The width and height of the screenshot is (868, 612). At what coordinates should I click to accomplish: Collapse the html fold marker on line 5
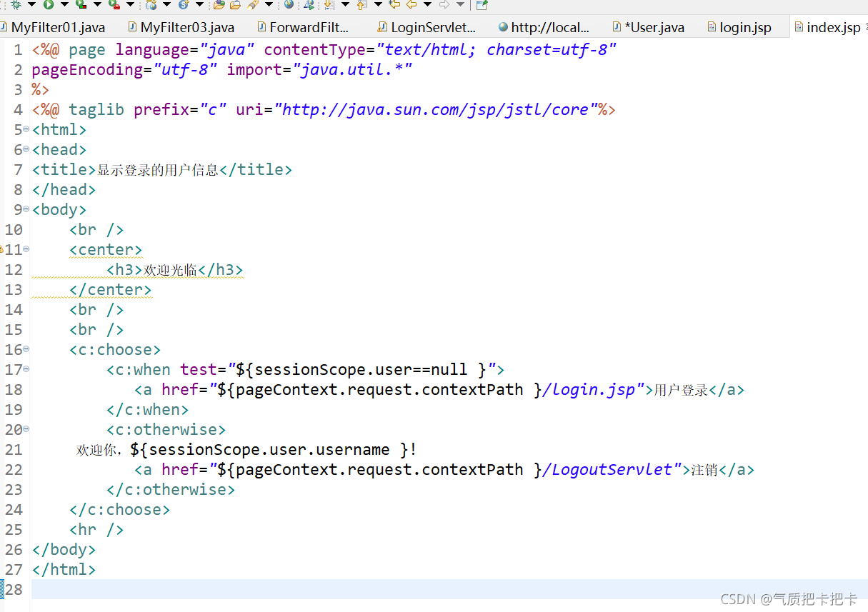pyautogui.click(x=26, y=129)
